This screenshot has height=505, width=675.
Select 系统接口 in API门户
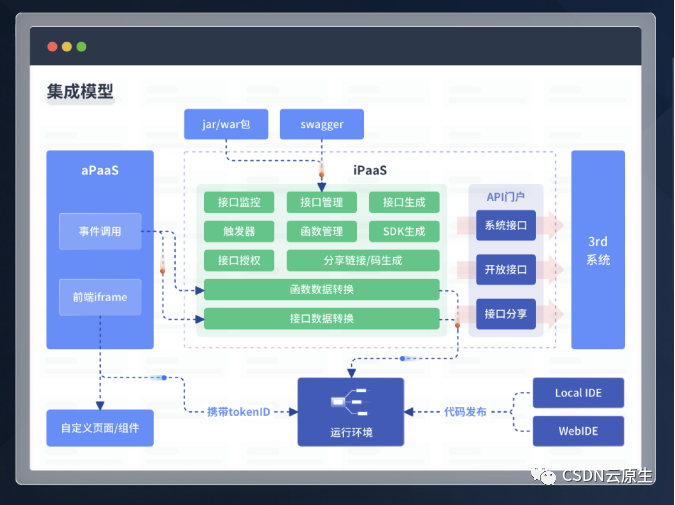[x=506, y=225]
